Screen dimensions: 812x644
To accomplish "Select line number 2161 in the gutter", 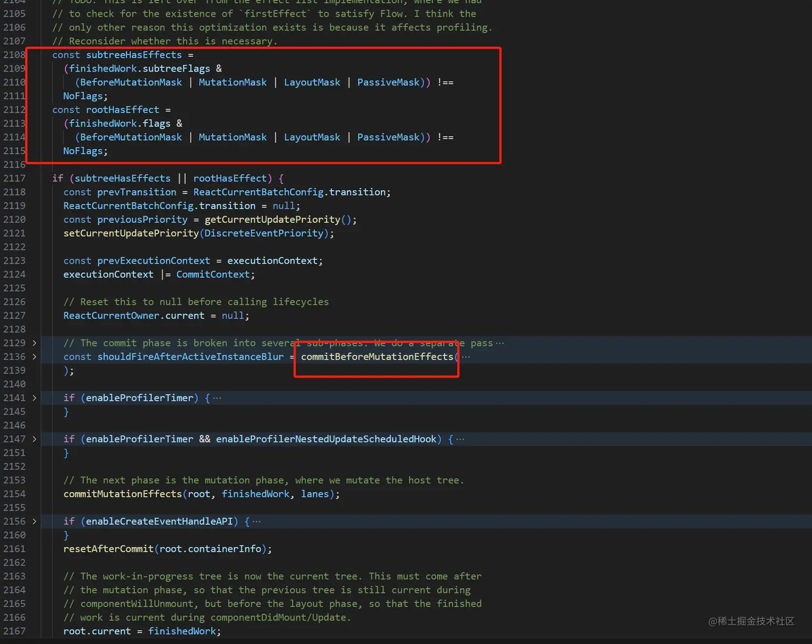I will click(14, 549).
